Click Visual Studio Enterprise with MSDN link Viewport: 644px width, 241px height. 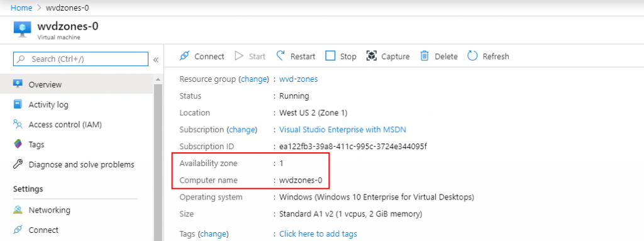click(x=343, y=130)
